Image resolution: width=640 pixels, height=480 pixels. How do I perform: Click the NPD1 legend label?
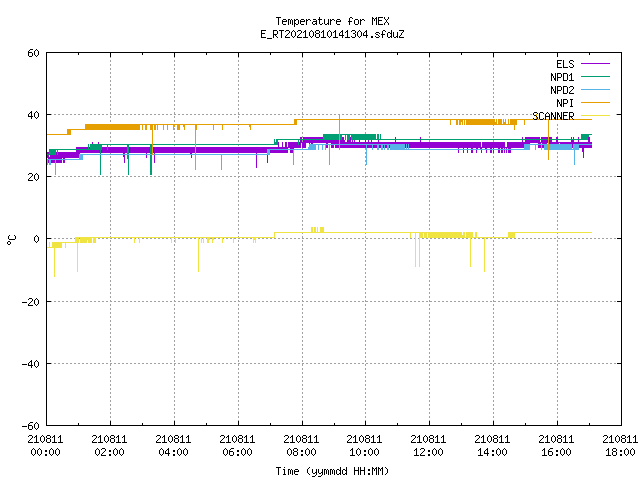[562, 77]
